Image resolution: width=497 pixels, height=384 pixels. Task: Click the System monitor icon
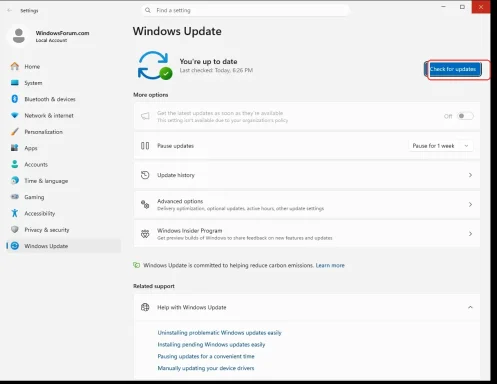[x=15, y=83]
